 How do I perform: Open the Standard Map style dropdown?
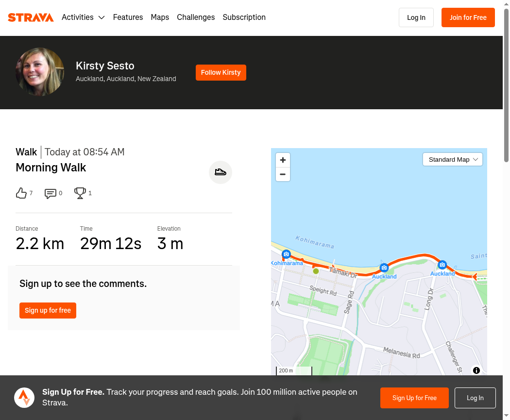click(x=452, y=160)
